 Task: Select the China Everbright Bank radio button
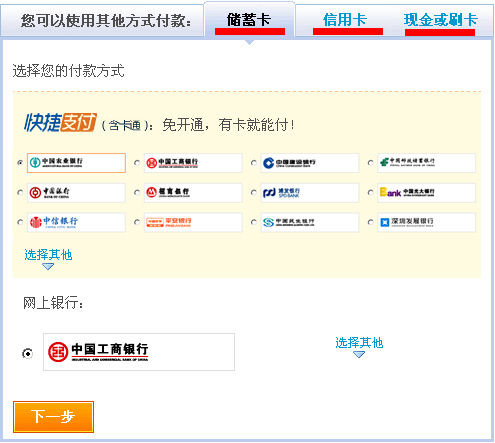pos(370,193)
